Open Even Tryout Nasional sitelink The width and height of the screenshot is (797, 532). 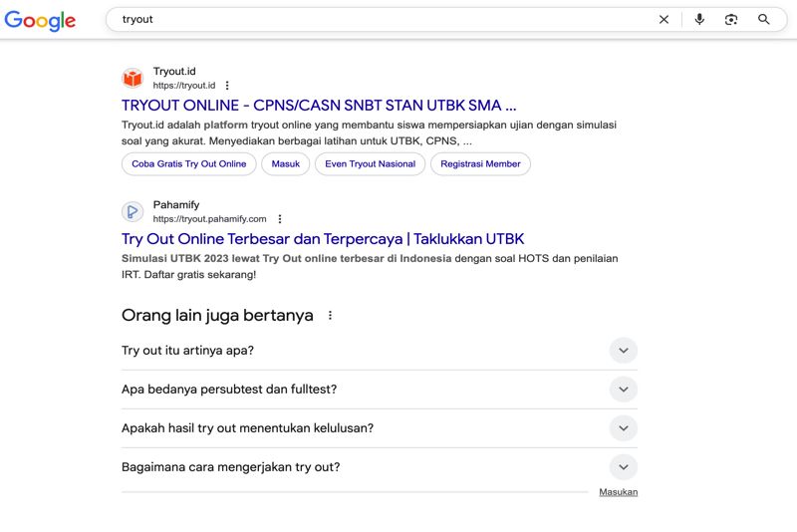pos(370,164)
